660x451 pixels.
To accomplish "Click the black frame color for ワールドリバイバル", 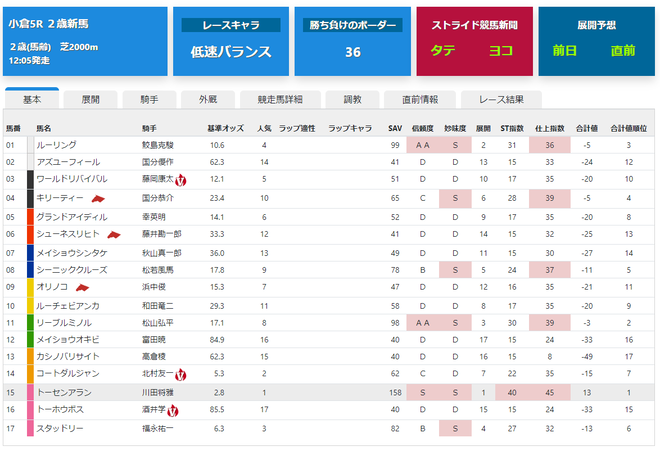I will pos(30,179).
